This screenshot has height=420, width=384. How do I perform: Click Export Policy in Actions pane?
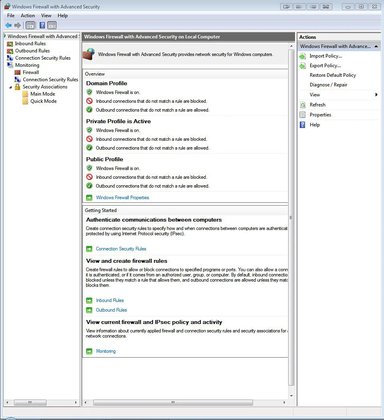pos(325,66)
